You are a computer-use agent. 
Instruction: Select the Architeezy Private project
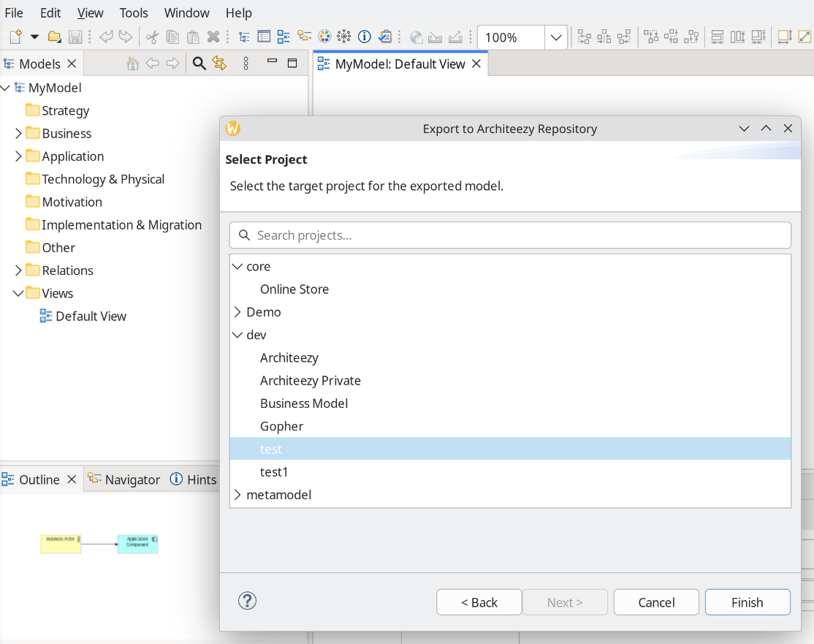(x=311, y=381)
